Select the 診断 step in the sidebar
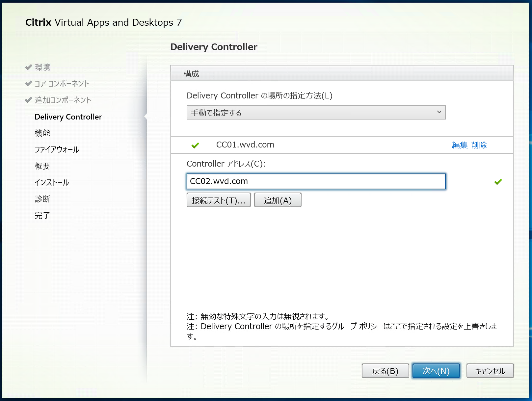Image resolution: width=532 pixels, height=401 pixels. click(42, 199)
